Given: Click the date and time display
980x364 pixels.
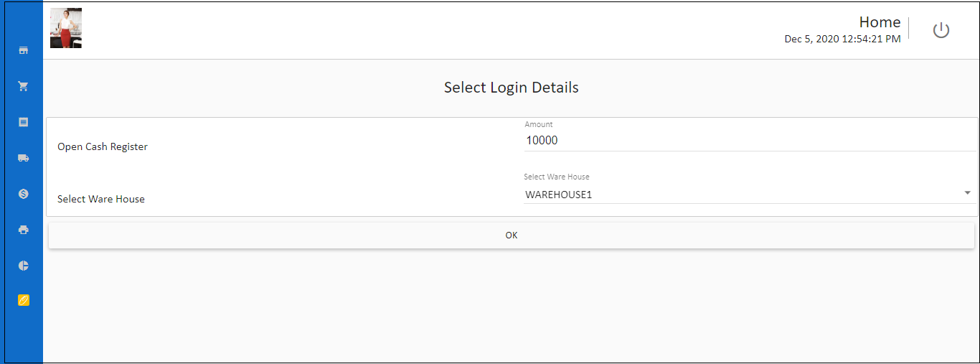Looking at the screenshot, I should pos(842,39).
